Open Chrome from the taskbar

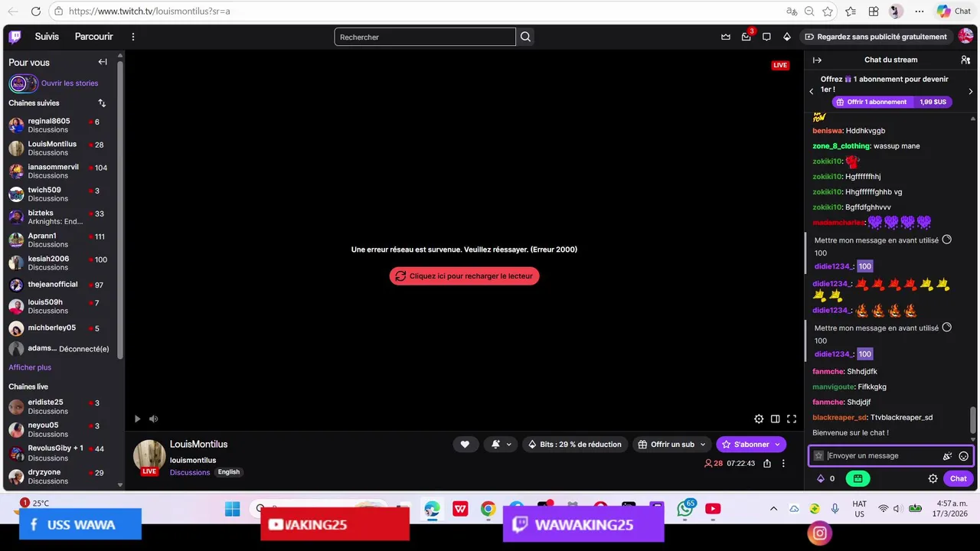(488, 510)
